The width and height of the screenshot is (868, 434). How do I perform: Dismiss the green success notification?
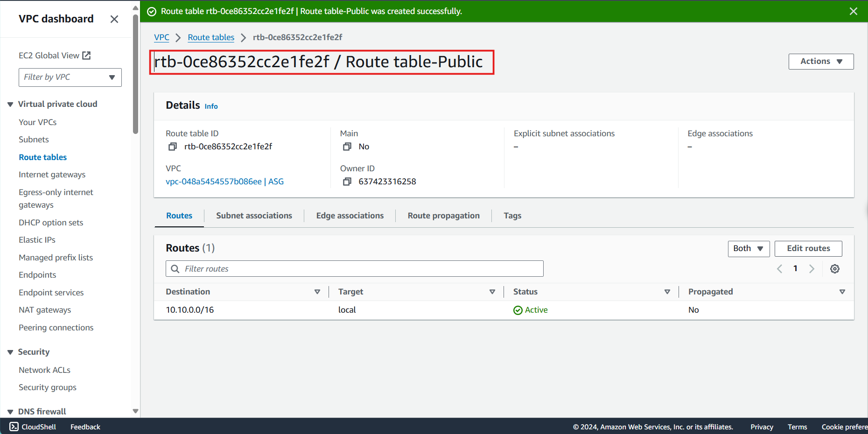pyautogui.click(x=854, y=11)
